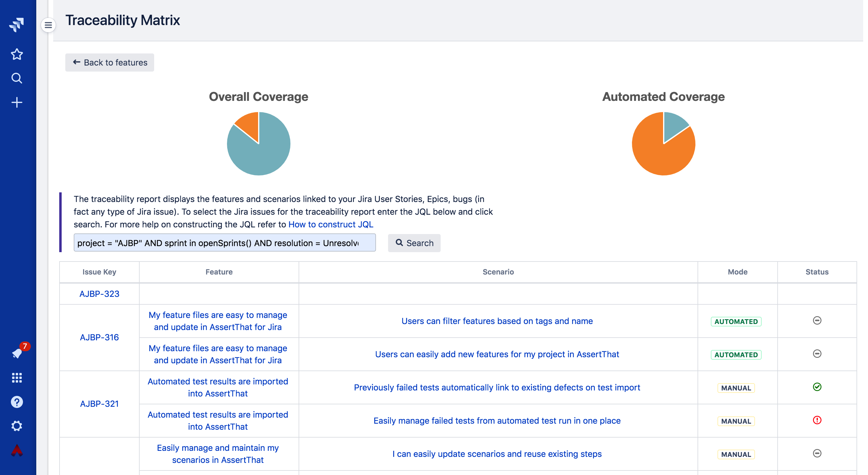Open issue AJBP-316
The image size is (868, 475).
coord(99,337)
